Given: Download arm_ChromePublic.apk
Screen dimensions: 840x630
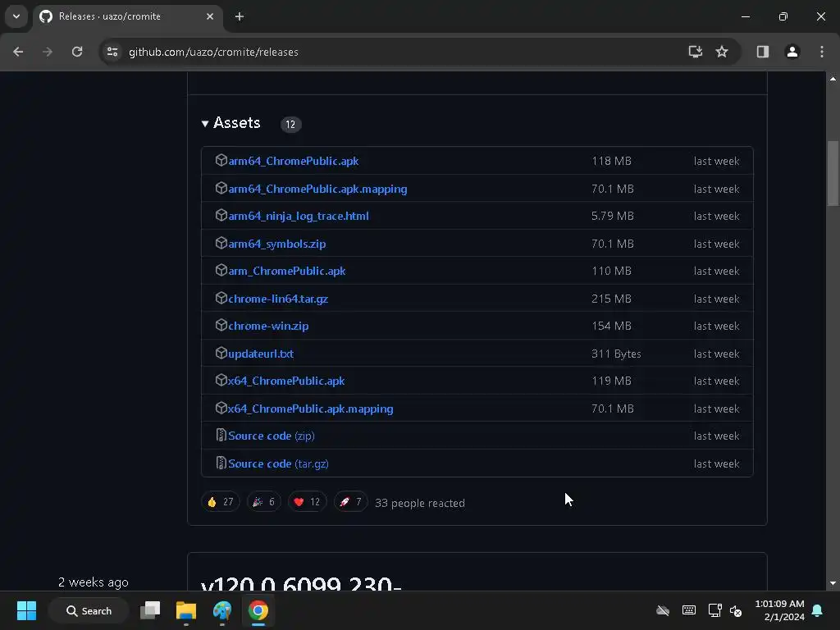Looking at the screenshot, I should pyautogui.click(x=286, y=271).
